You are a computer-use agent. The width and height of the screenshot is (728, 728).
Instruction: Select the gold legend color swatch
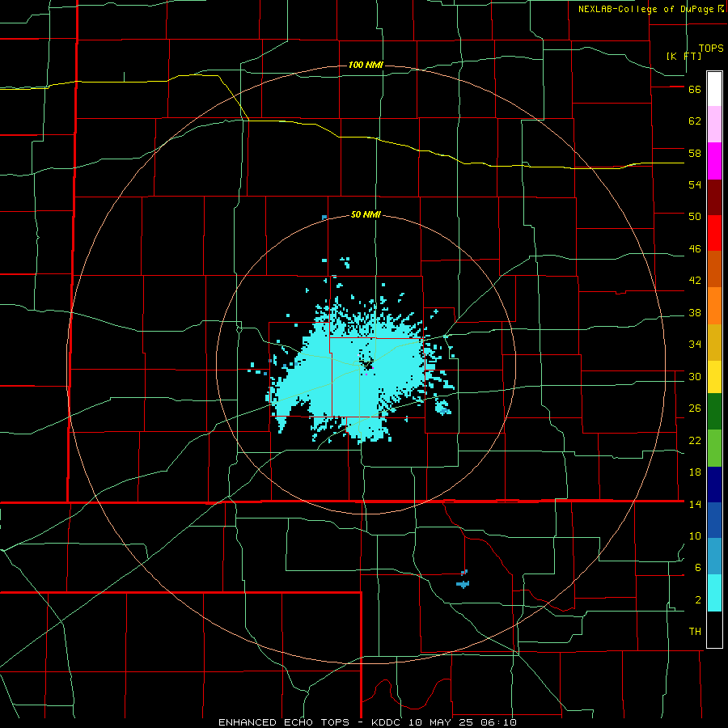pyautogui.click(x=714, y=342)
